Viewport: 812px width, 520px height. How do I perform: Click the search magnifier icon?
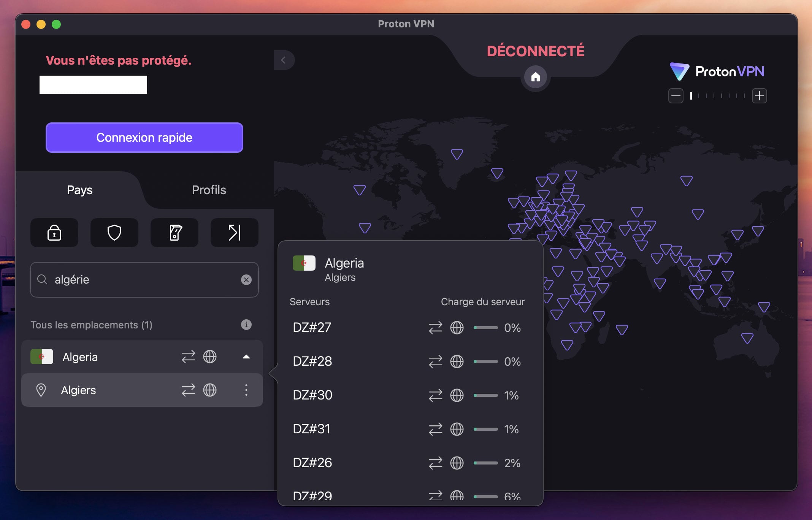42,279
